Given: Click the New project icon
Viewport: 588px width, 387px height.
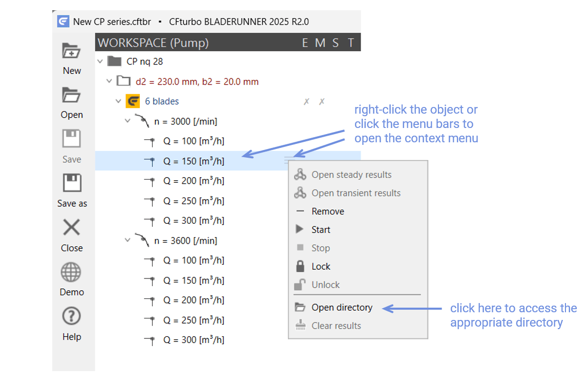Looking at the screenshot, I should point(71,51).
